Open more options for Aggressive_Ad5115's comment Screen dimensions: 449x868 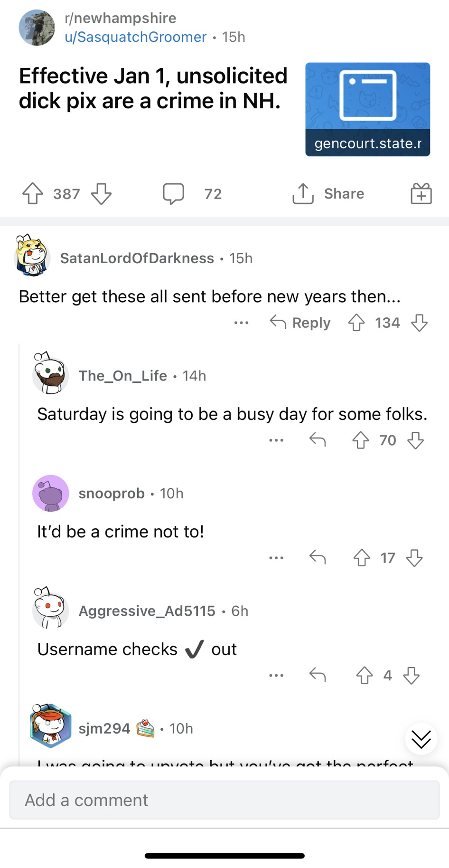[276, 675]
